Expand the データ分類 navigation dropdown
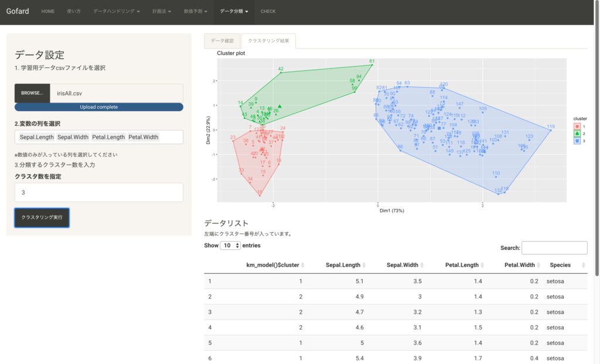Image resolution: width=600 pixels, height=364 pixels. pyautogui.click(x=234, y=11)
